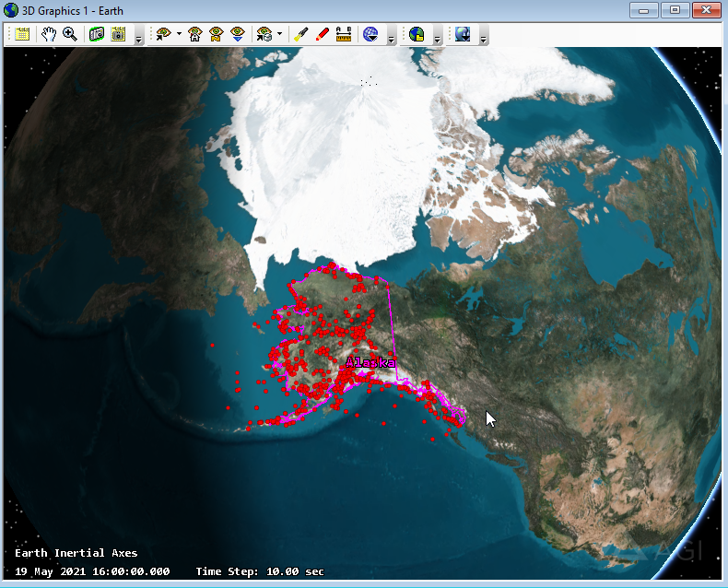Click the dark globe download icon

(463, 34)
